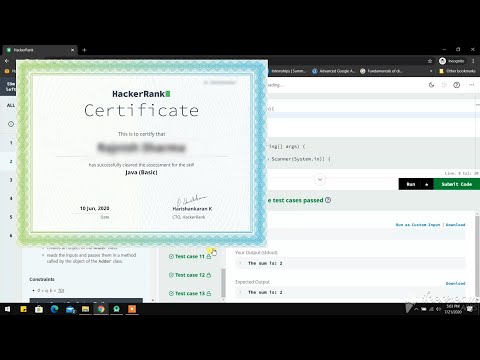480x360 pixels.
Task: Click the Java (Basic) skill text on certificate
Action: [141, 172]
